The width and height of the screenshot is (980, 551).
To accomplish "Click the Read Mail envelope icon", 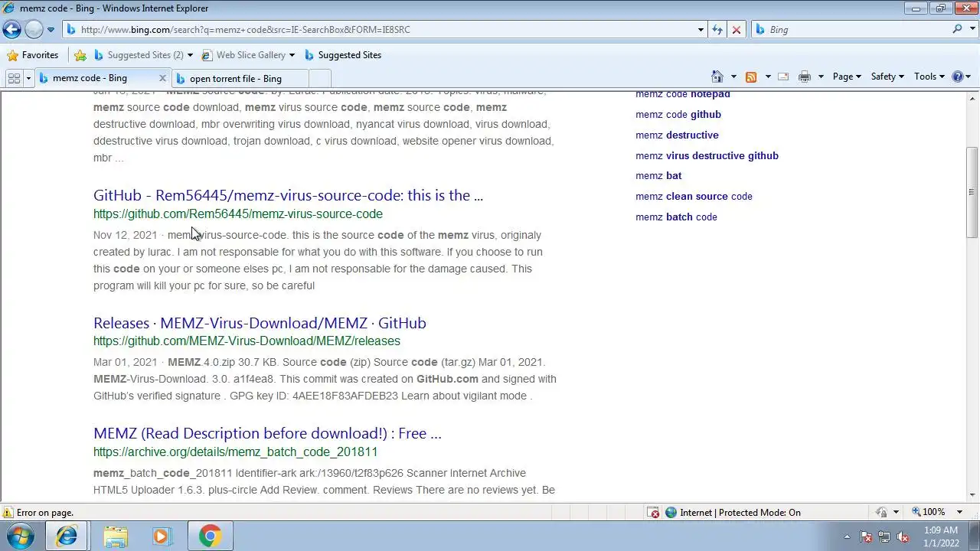I will (783, 77).
